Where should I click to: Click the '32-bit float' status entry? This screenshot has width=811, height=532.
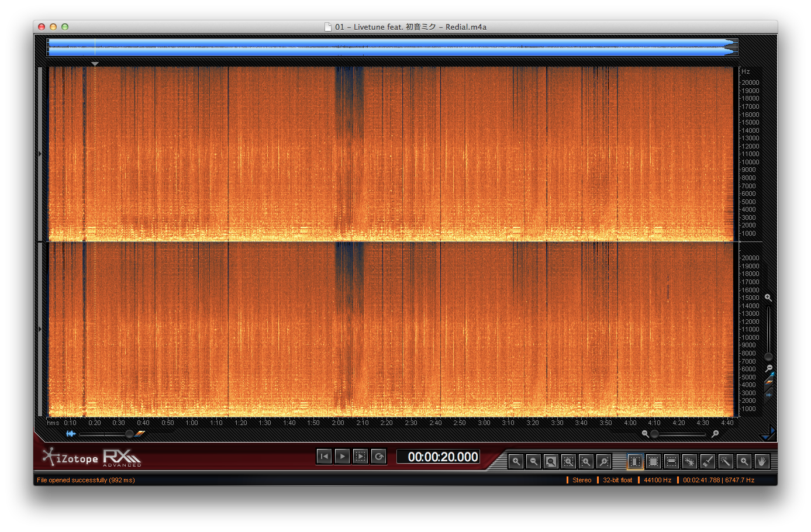tap(617, 480)
